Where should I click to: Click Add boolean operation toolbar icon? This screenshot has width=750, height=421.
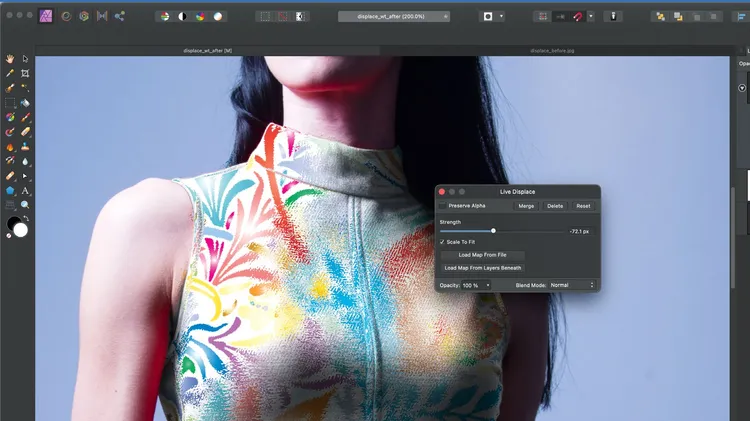(x=661, y=16)
